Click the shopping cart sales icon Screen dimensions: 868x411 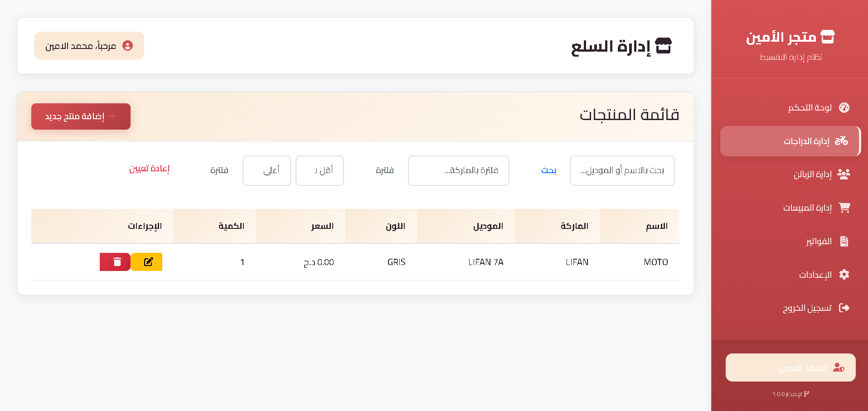844,208
